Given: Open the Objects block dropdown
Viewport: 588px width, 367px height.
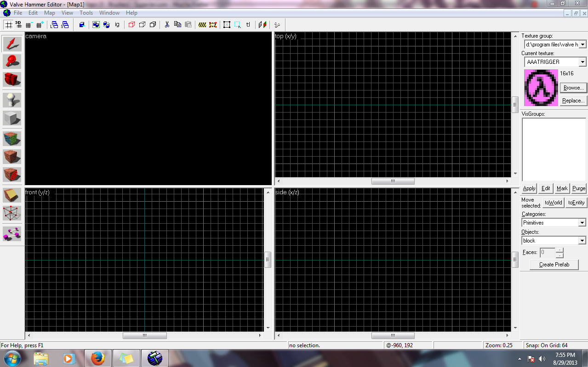Looking at the screenshot, I should pyautogui.click(x=554, y=241).
